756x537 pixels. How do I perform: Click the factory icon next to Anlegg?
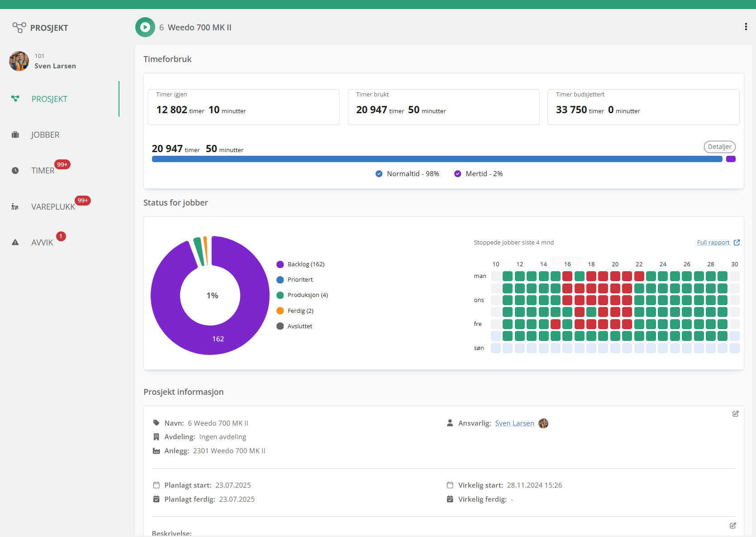[157, 451]
